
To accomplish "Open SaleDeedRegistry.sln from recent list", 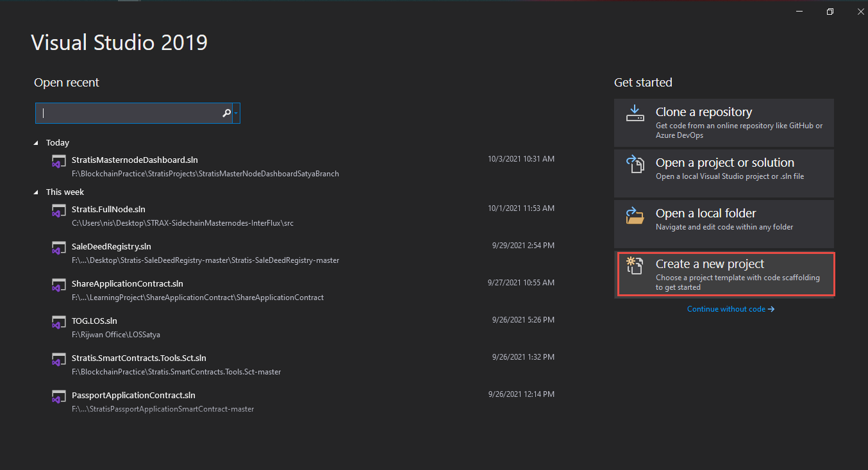I will pos(112,247).
